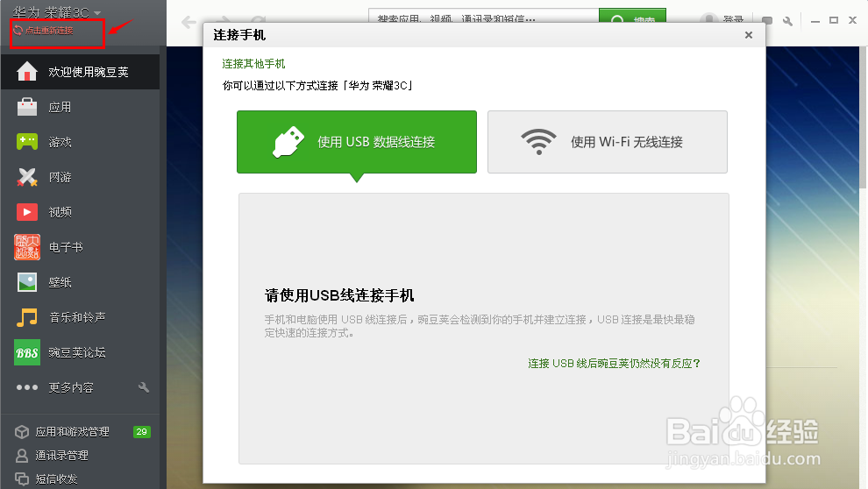This screenshot has width=868, height=489.
Task: Maximize the 豌豆荚 window
Action: (x=834, y=20)
